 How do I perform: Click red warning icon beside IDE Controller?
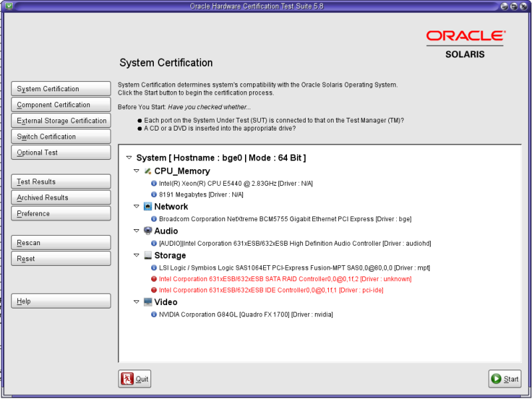click(x=154, y=290)
